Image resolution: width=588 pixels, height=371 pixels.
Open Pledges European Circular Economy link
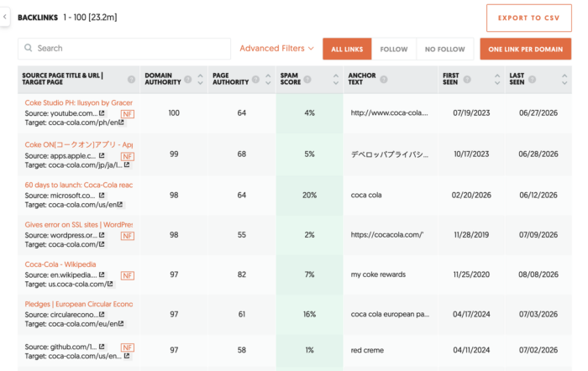coord(79,304)
